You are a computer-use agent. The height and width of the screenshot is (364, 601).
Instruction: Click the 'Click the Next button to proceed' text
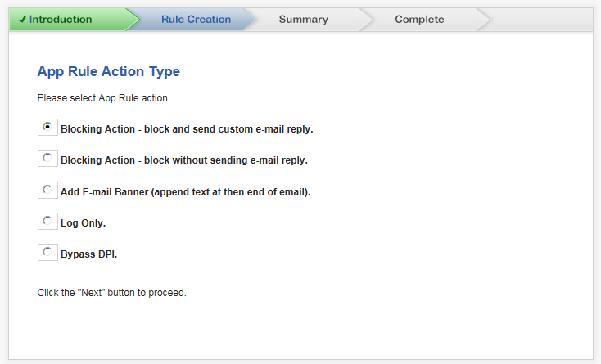pyautogui.click(x=111, y=293)
